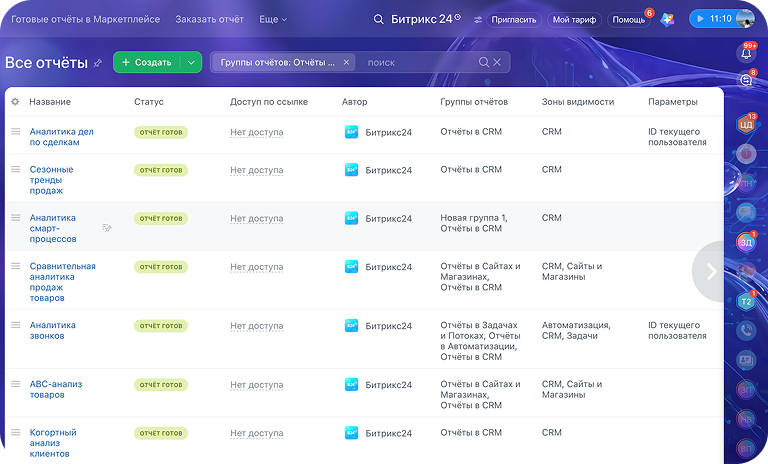Click the green Создать button
The image size is (768, 464).
tap(147, 62)
